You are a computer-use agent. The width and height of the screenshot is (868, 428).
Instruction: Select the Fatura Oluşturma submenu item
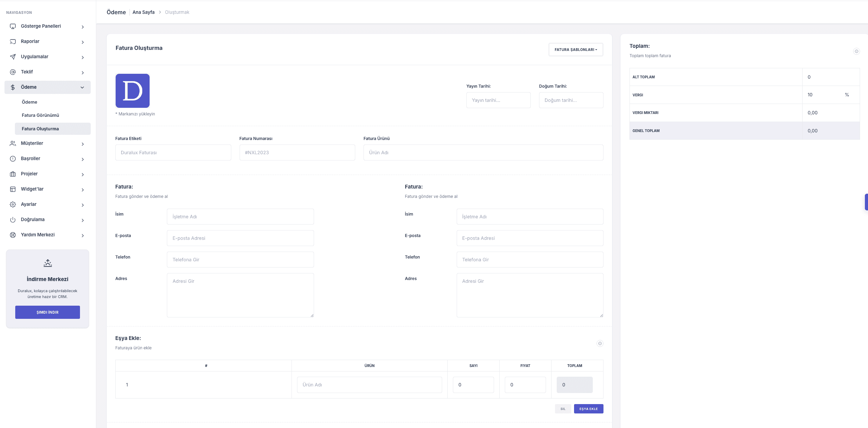[41, 129]
